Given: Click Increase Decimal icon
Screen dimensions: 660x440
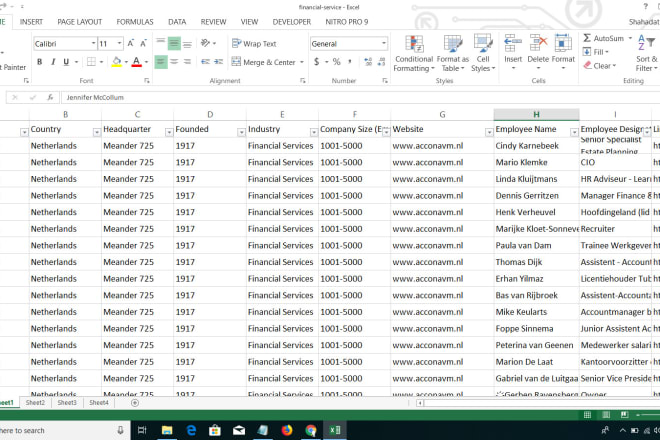Looking at the screenshot, I should coord(368,62).
